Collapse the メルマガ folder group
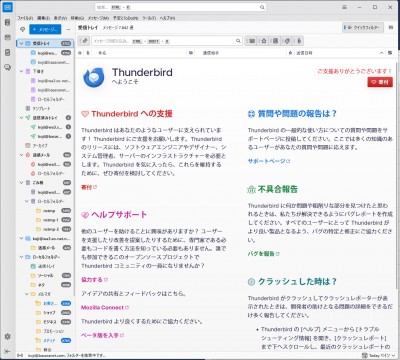This screenshot has height=360, width=400. click(27, 294)
